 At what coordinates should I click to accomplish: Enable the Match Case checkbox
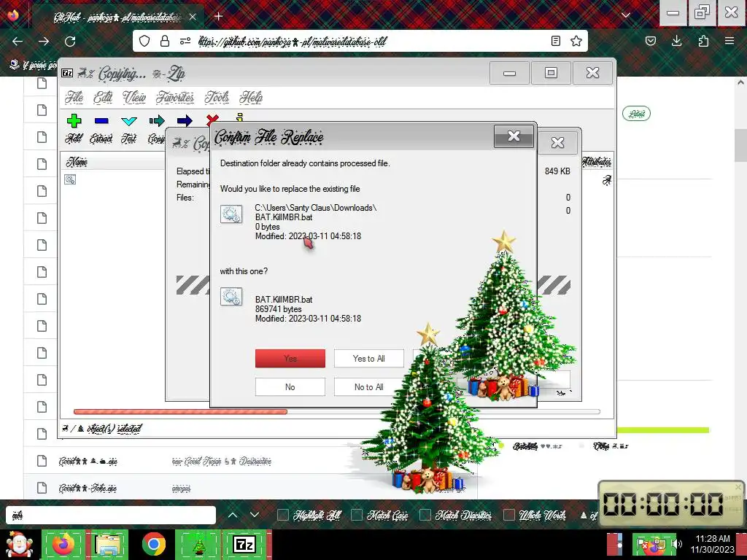click(356, 515)
